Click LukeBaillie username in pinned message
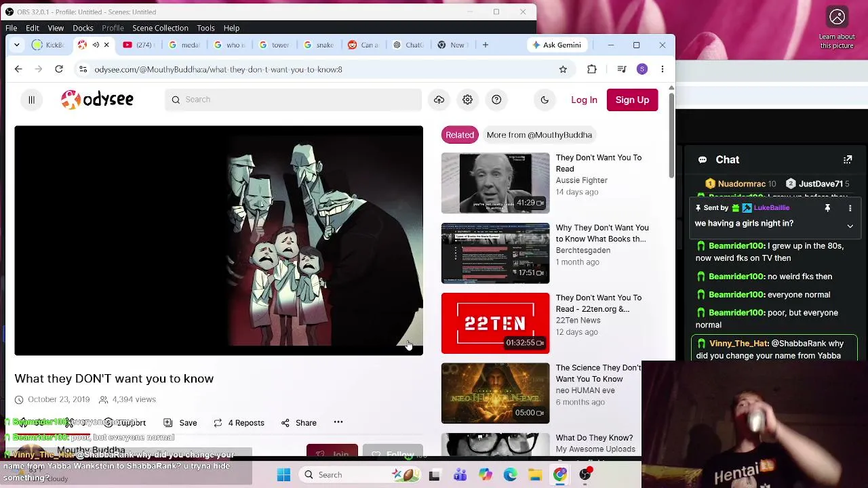Image resolution: width=868 pixels, height=488 pixels. click(772, 208)
